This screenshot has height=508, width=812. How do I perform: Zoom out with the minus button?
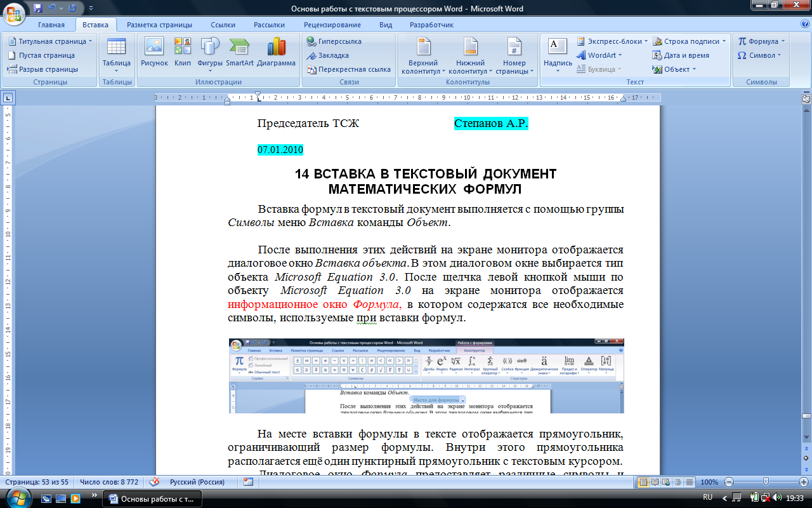729,482
